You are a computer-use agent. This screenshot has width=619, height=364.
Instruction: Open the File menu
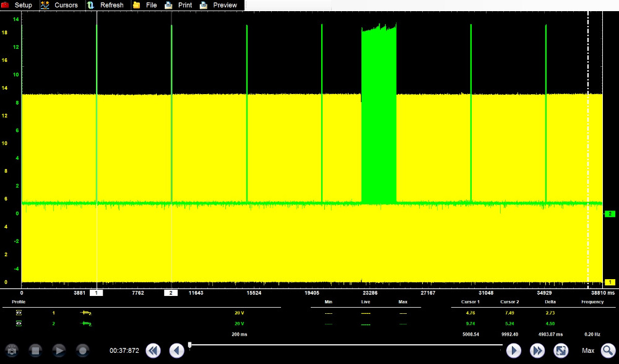pyautogui.click(x=151, y=5)
